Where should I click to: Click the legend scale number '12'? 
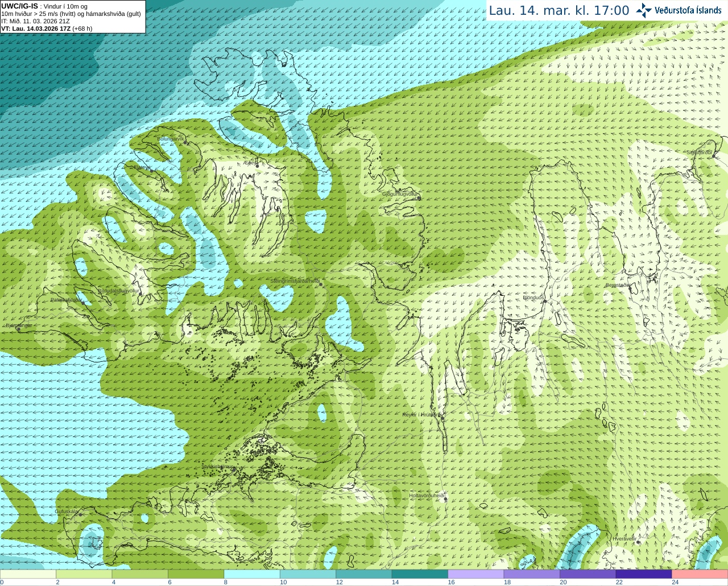click(339, 582)
